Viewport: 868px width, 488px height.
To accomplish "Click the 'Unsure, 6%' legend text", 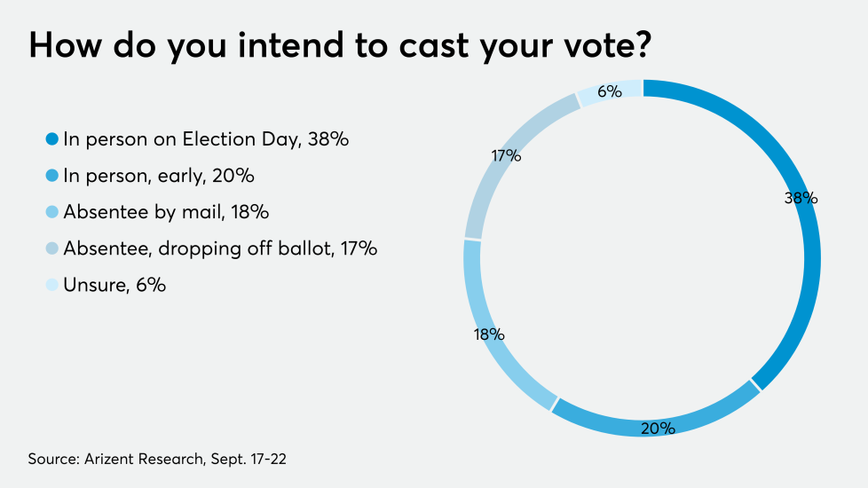I will [x=114, y=285].
